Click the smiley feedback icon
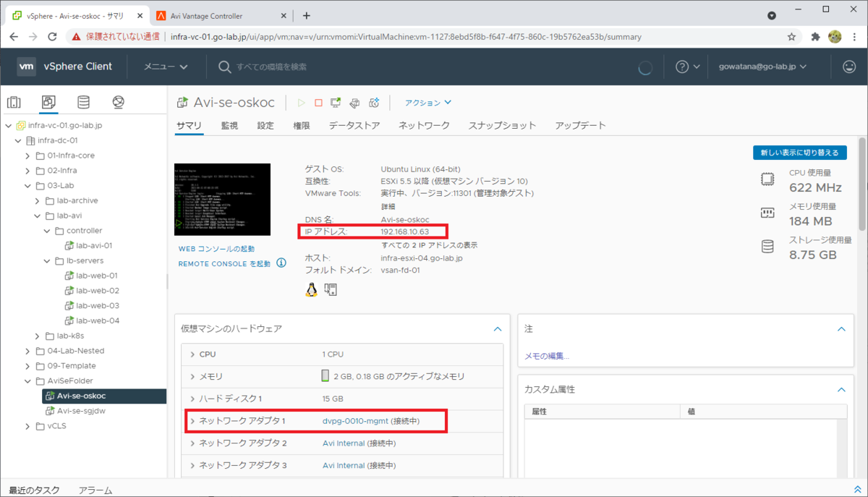 pyautogui.click(x=849, y=67)
